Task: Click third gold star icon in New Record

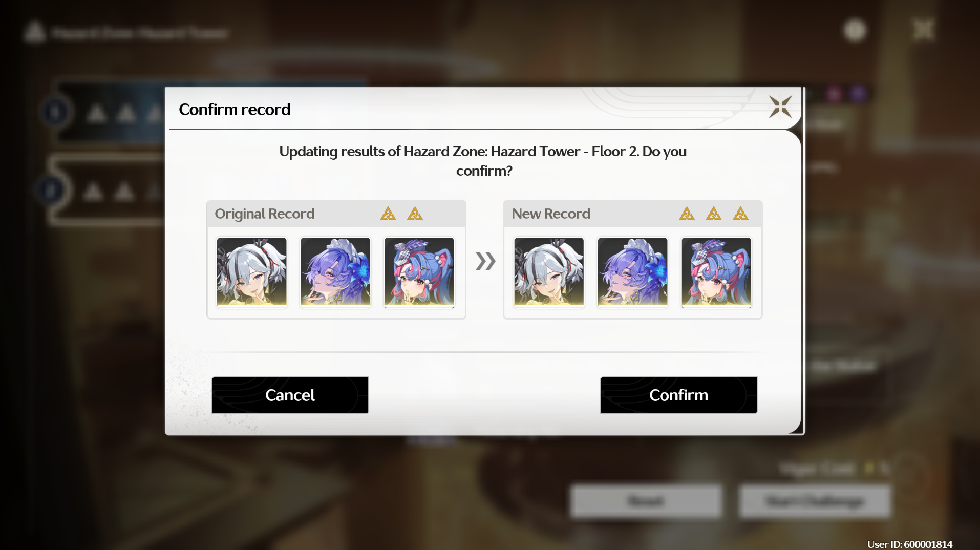Action: (740, 214)
